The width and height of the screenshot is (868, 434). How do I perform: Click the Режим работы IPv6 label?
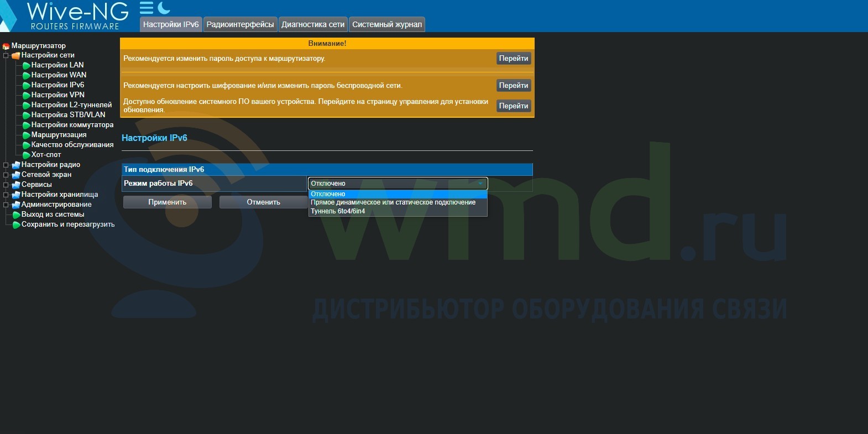(158, 184)
